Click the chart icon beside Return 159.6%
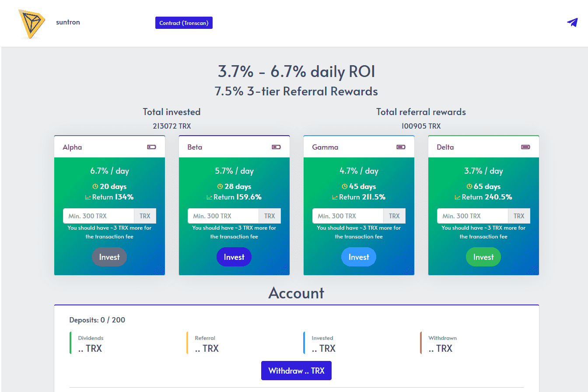The width and height of the screenshot is (588, 392). (x=209, y=197)
